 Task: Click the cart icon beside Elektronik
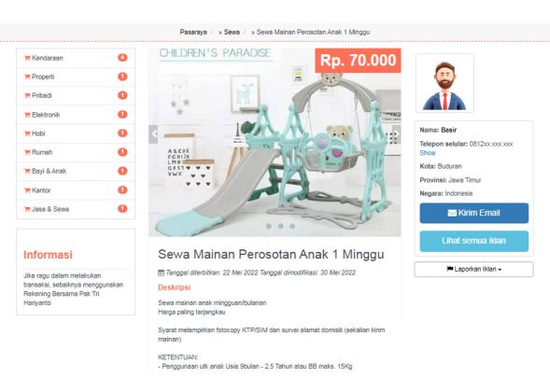point(27,115)
